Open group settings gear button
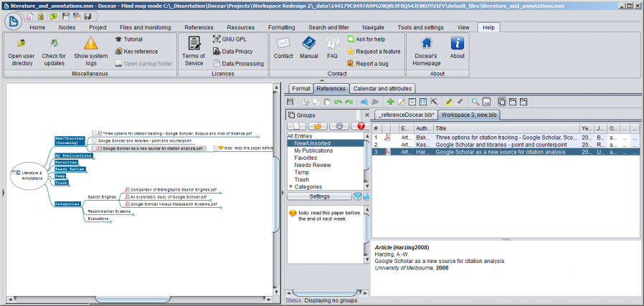 coord(340,126)
